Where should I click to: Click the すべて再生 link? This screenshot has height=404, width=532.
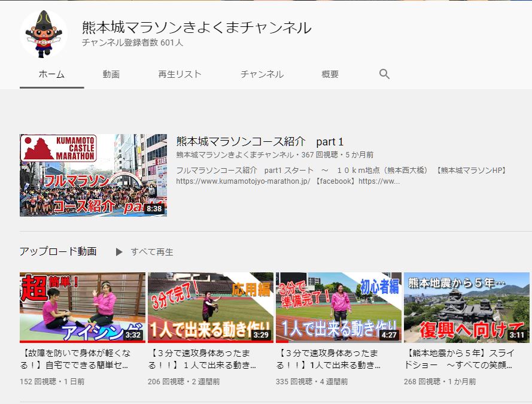[152, 252]
